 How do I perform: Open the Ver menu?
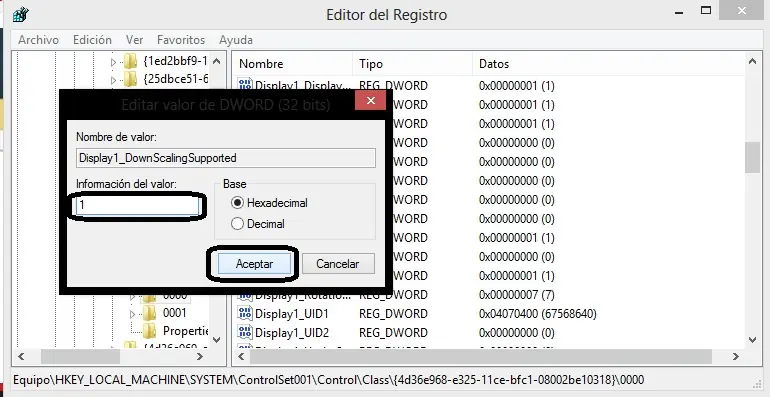pos(134,40)
